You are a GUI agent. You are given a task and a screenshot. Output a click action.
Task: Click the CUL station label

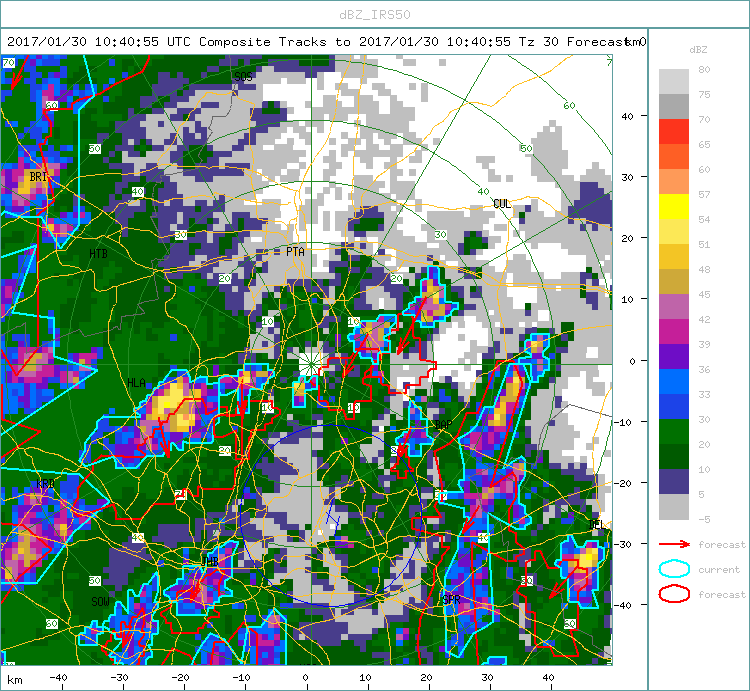point(502,204)
